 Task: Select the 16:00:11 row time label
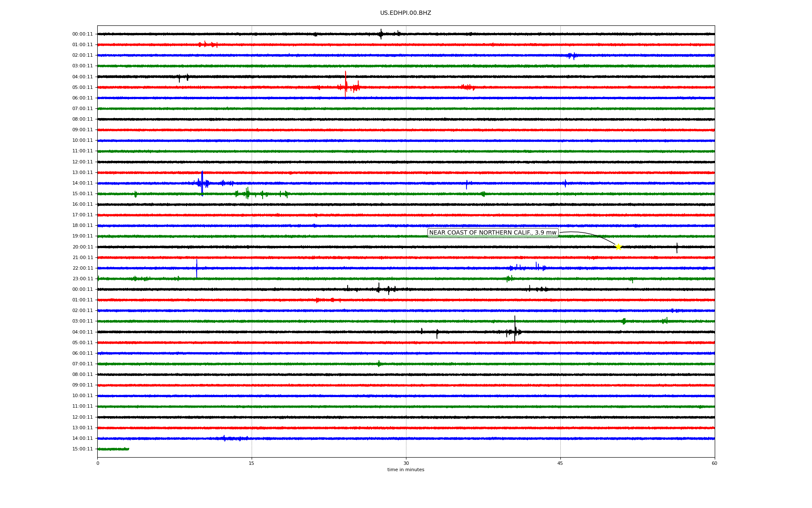[x=82, y=204]
